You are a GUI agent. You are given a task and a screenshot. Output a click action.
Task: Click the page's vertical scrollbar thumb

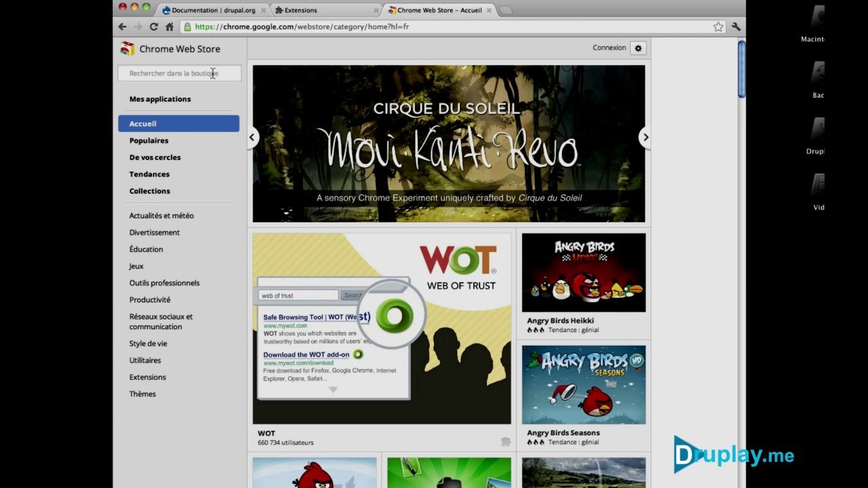741,70
